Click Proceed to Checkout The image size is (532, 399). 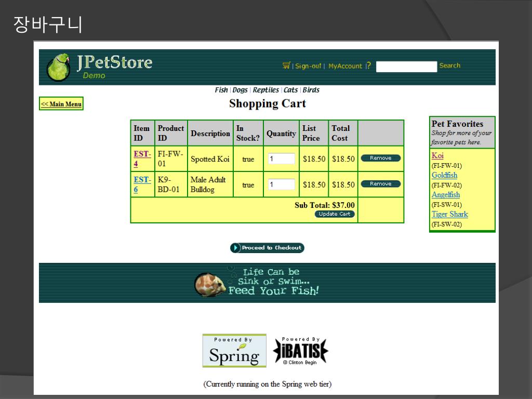click(267, 248)
